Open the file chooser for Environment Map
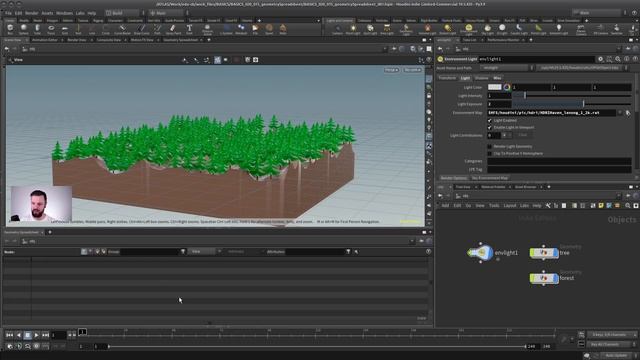 coord(628,113)
